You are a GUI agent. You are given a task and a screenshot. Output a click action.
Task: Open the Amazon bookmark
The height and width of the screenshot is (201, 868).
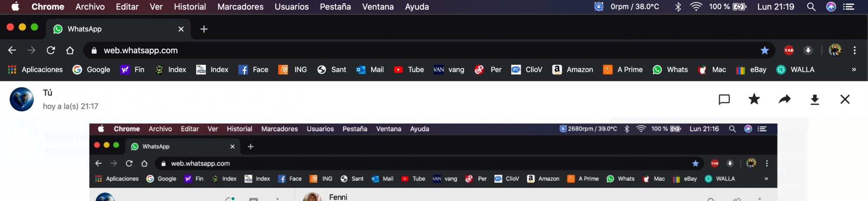tap(573, 70)
